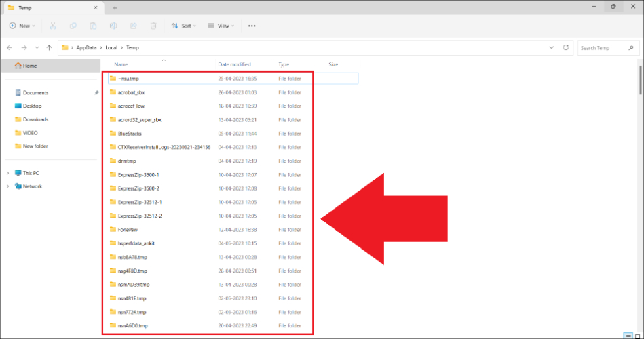Close the Temp tab
Screen dimensions: 644x339
click(x=95, y=8)
